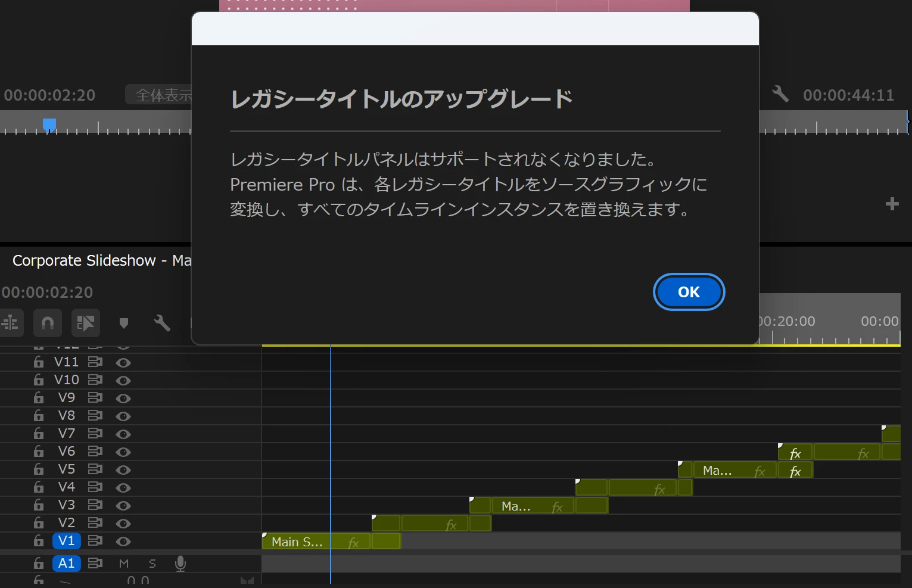Hide track V6 with its eye icon
The height and width of the screenshot is (588, 912).
tap(123, 452)
